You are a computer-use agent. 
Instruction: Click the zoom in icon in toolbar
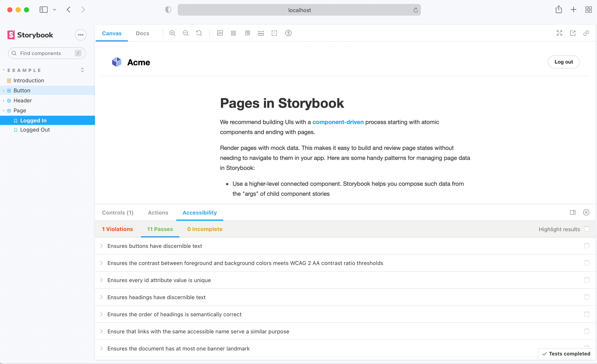(173, 33)
